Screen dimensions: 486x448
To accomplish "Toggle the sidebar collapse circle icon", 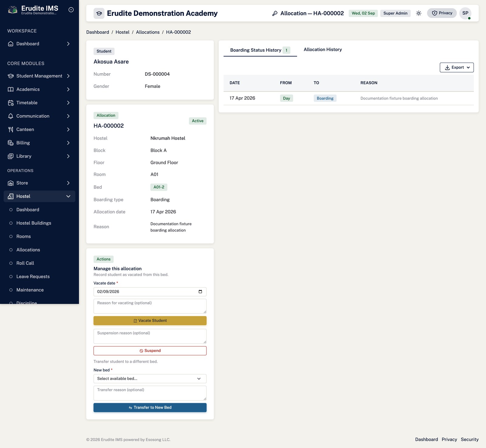I will click(71, 10).
